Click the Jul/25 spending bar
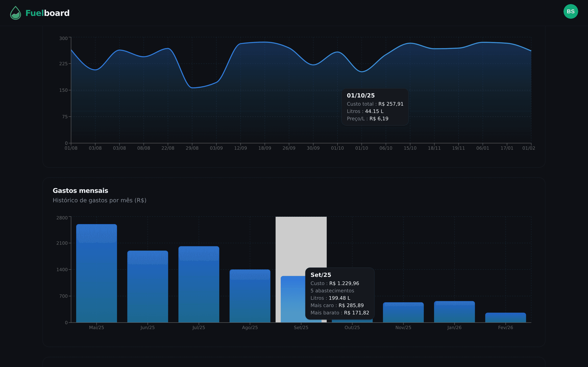588x367 pixels. [x=199, y=284]
